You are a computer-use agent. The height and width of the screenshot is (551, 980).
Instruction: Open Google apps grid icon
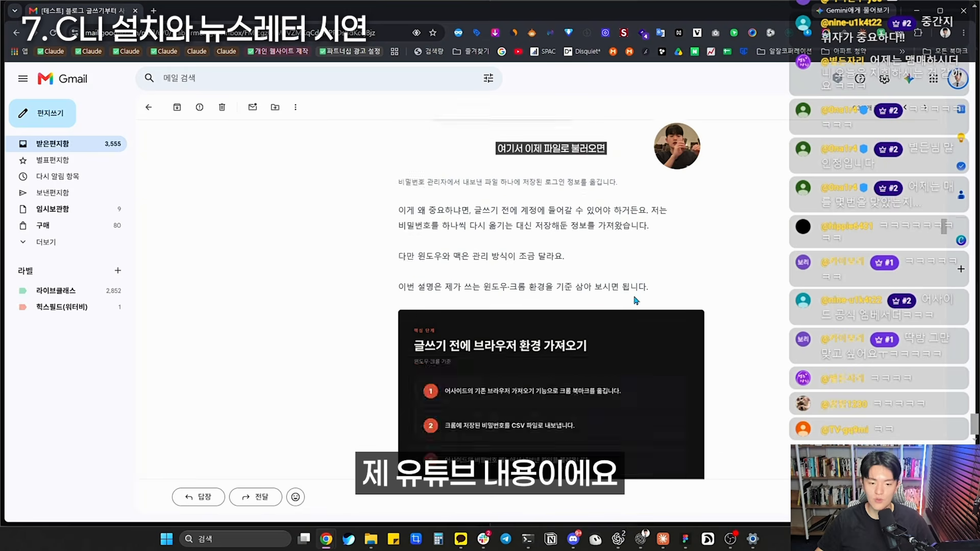(933, 79)
